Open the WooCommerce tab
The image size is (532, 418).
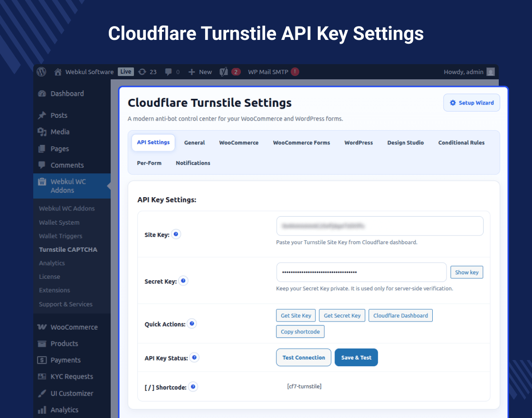(x=239, y=143)
